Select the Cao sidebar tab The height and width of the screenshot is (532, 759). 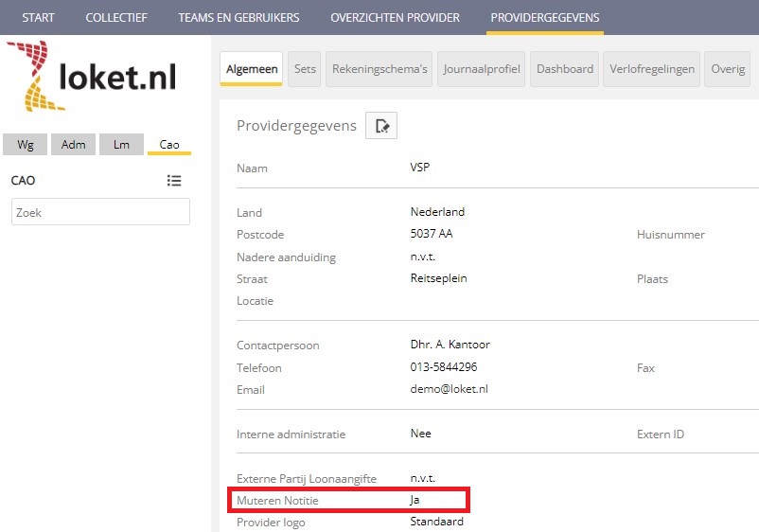(x=169, y=144)
